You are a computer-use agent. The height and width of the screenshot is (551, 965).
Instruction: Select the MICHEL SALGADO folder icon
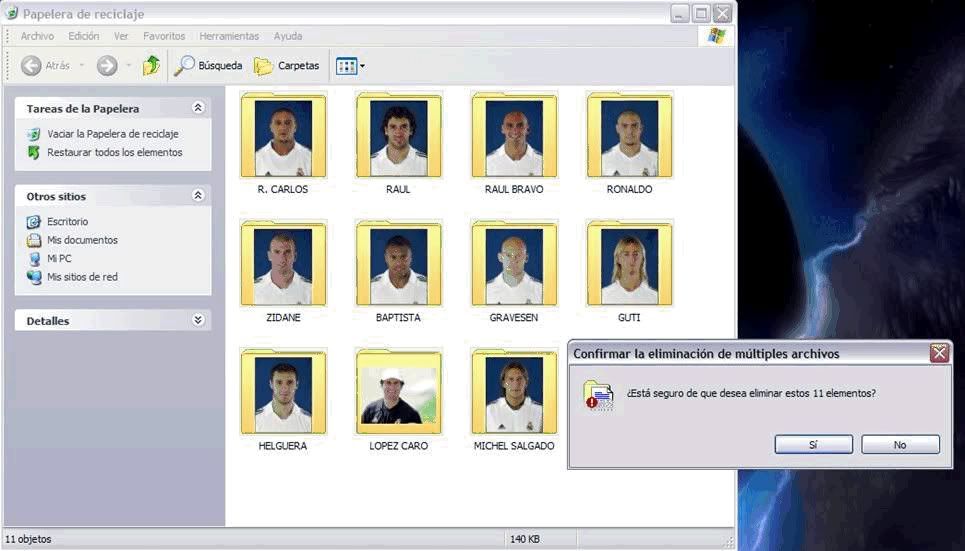pos(514,392)
